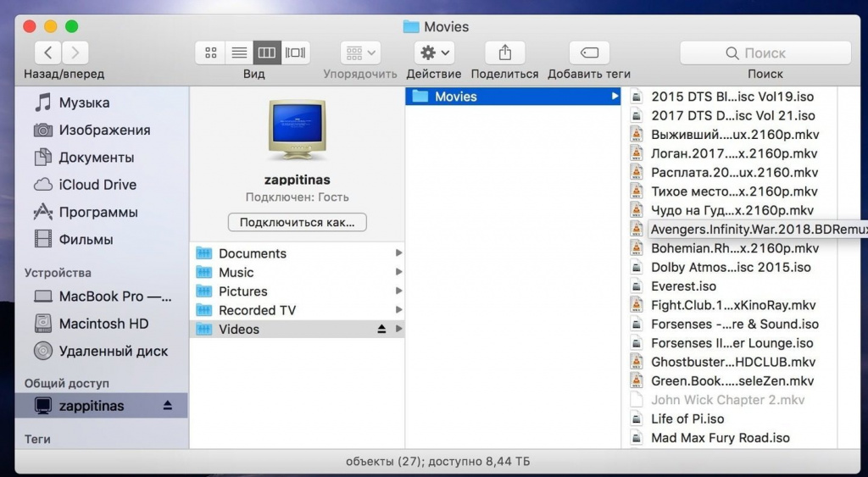Focus the Поиск search field
This screenshot has height=477, width=868.
[765, 53]
